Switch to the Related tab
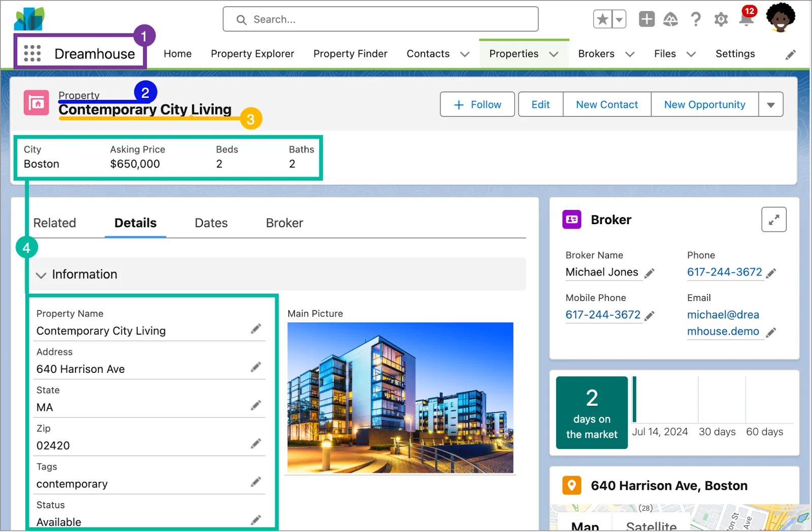Image resolution: width=812 pixels, height=532 pixels. click(55, 223)
